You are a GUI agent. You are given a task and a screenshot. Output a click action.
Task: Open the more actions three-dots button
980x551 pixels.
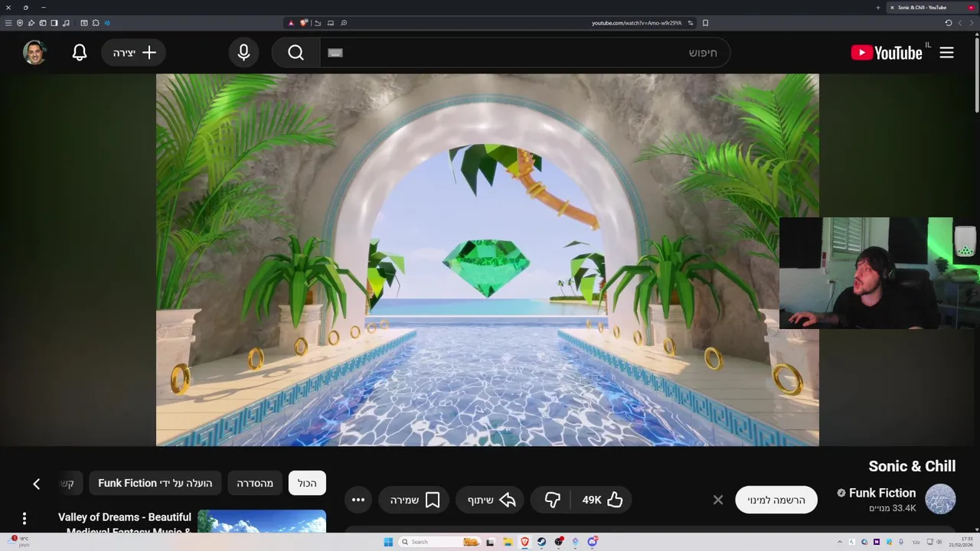pyautogui.click(x=358, y=500)
